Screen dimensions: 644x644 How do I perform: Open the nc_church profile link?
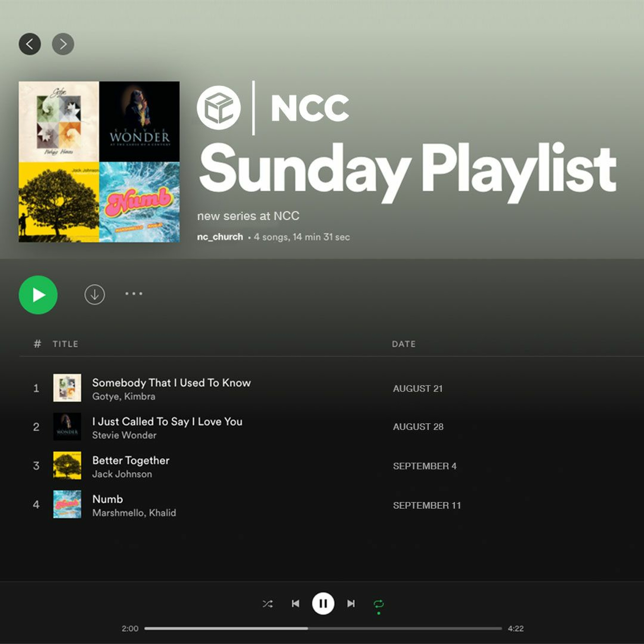pos(220,237)
